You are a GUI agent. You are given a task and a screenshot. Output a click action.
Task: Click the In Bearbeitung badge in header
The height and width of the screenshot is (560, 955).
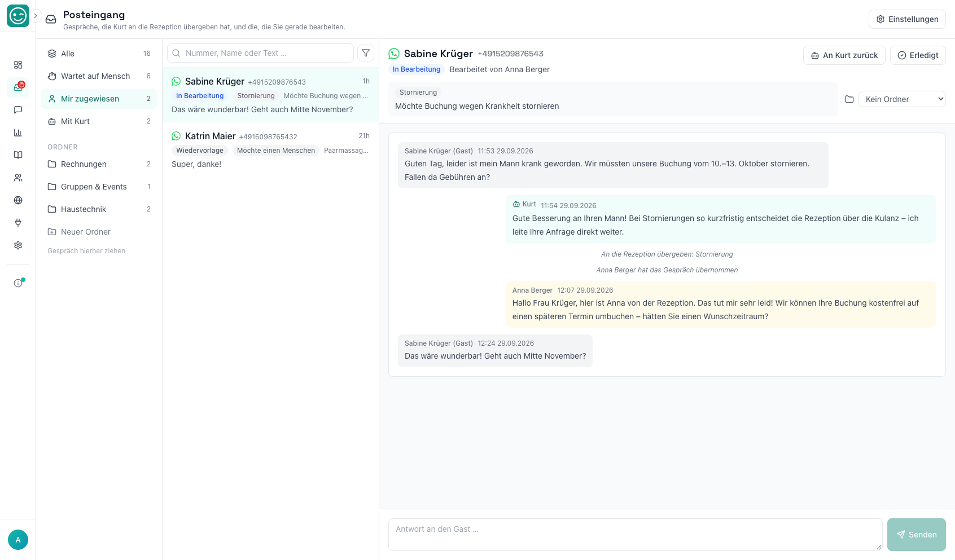click(x=417, y=69)
